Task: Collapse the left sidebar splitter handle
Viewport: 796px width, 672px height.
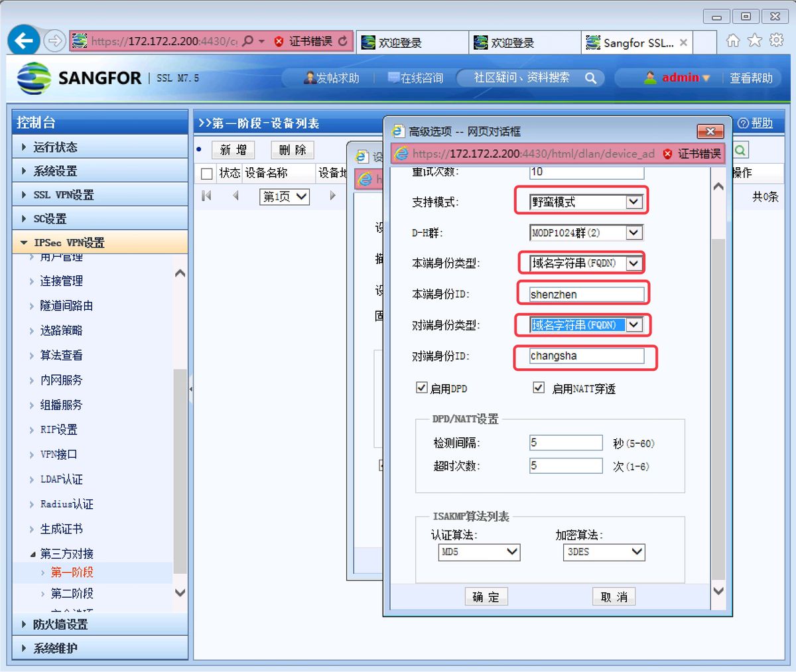Action: 190,389
